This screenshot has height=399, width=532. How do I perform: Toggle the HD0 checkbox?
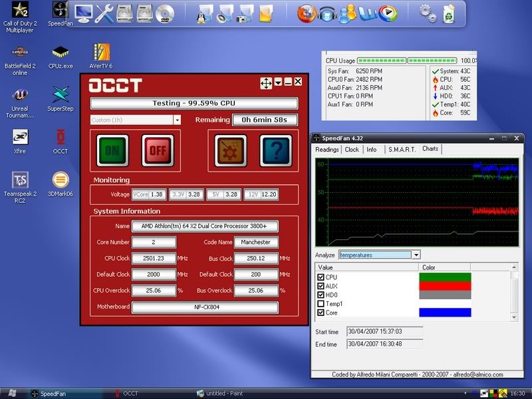pos(321,295)
